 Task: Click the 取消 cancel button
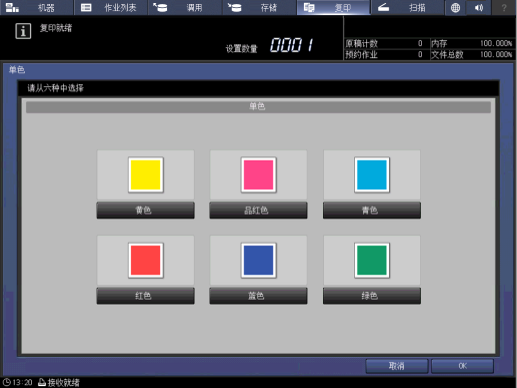[397, 366]
